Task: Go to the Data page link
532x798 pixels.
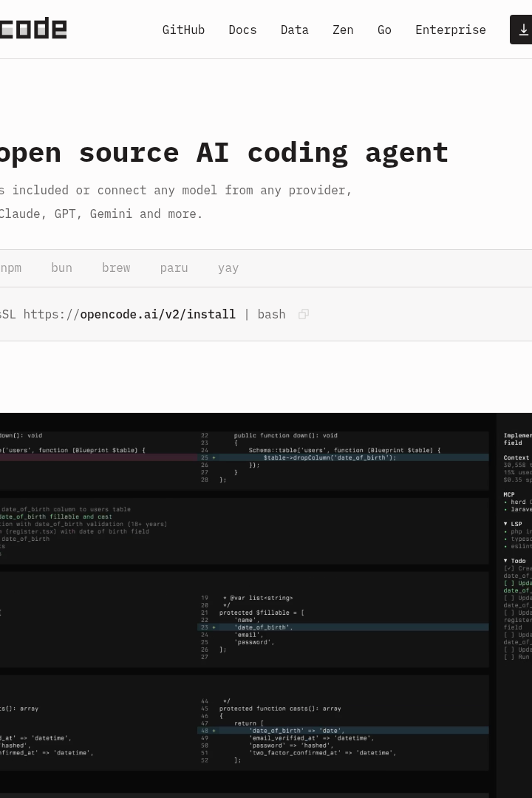Action: pyautogui.click(x=294, y=30)
